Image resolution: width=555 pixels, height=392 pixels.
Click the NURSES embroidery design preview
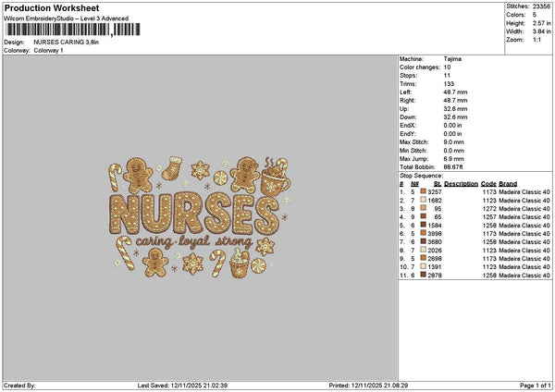pyautogui.click(x=200, y=217)
